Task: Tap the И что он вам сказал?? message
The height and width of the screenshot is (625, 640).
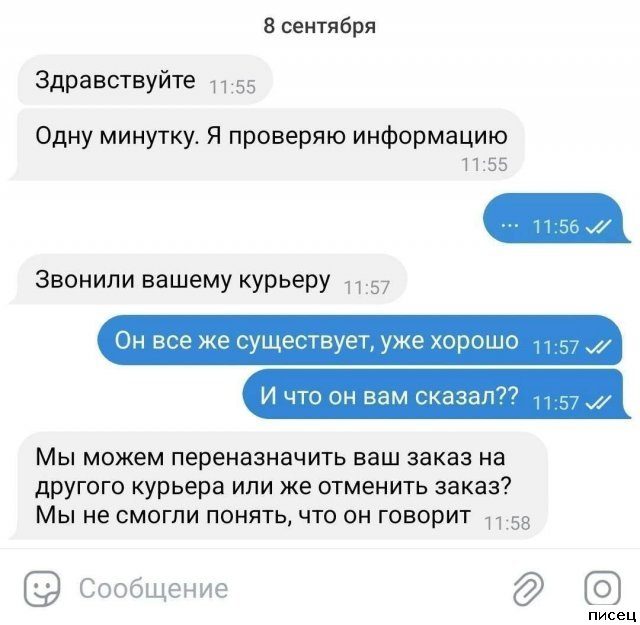Action: pos(437,394)
